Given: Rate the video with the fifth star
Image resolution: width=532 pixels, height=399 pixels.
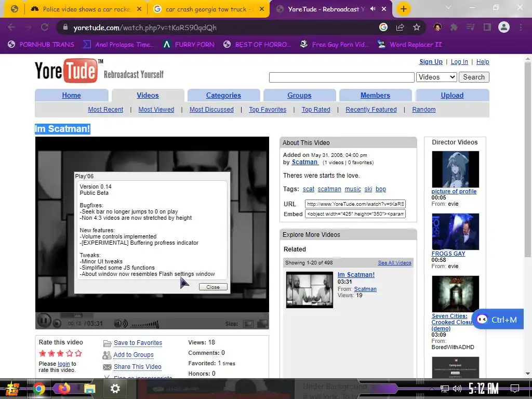Looking at the screenshot, I should 78,353.
